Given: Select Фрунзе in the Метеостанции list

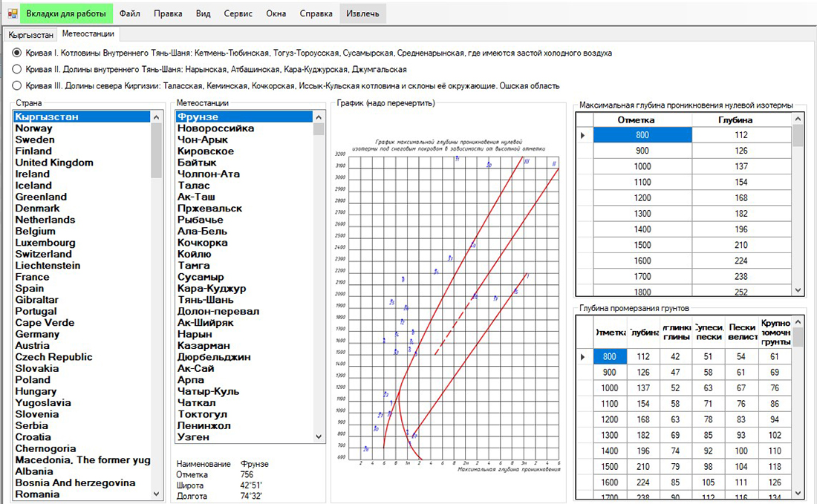Looking at the screenshot, I should (x=244, y=117).
